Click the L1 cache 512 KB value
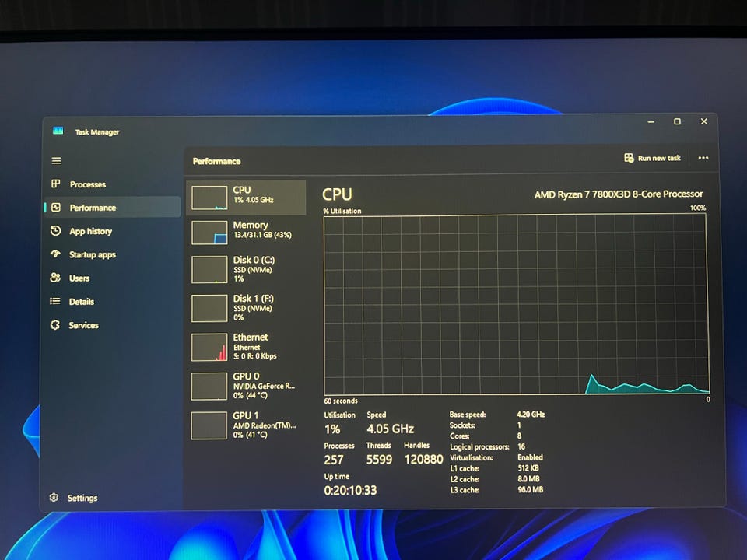The image size is (747, 560). coord(528,468)
